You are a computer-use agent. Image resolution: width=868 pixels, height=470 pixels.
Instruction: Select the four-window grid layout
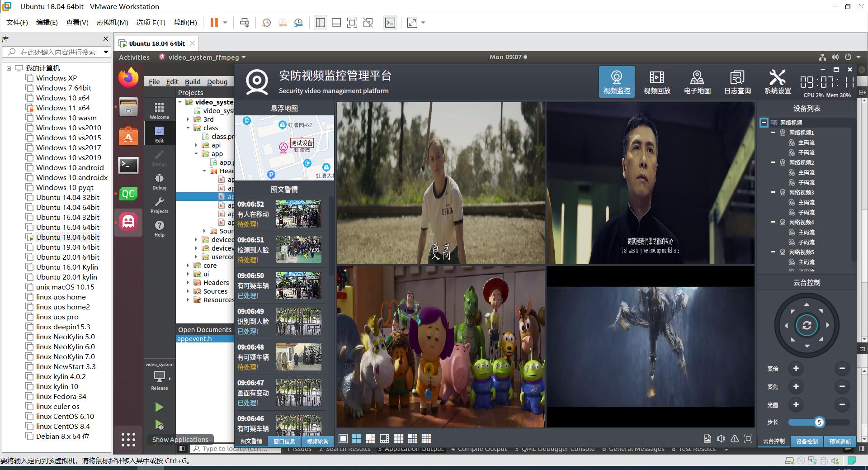[357, 439]
